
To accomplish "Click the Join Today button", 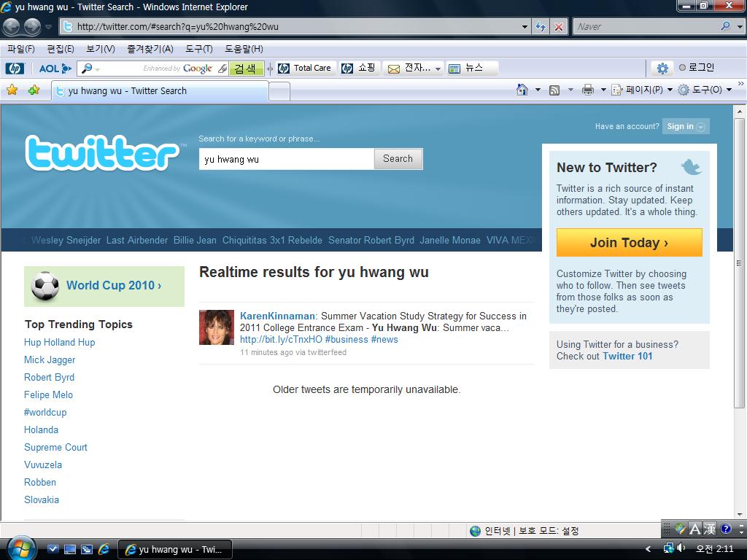I will (629, 243).
